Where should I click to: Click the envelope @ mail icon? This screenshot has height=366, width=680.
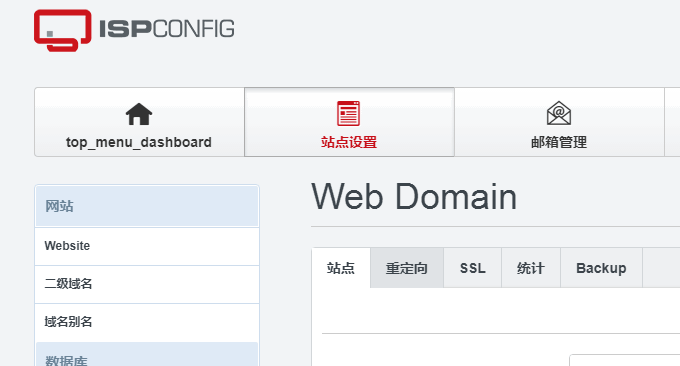[559, 113]
